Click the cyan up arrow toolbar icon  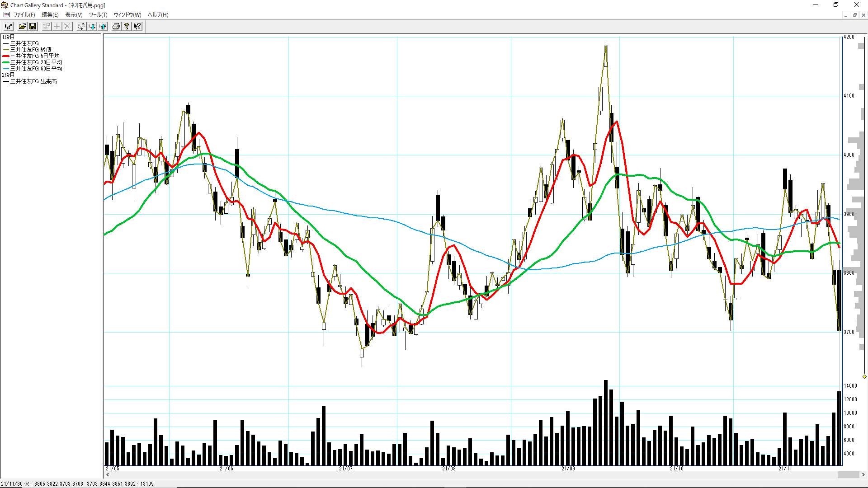click(x=103, y=27)
